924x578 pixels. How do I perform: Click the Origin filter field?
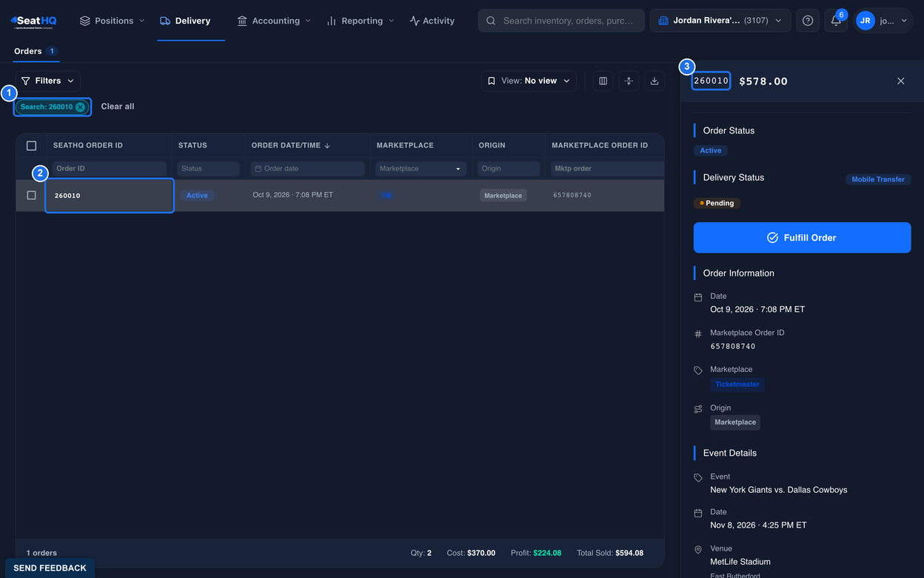pyautogui.click(x=509, y=169)
